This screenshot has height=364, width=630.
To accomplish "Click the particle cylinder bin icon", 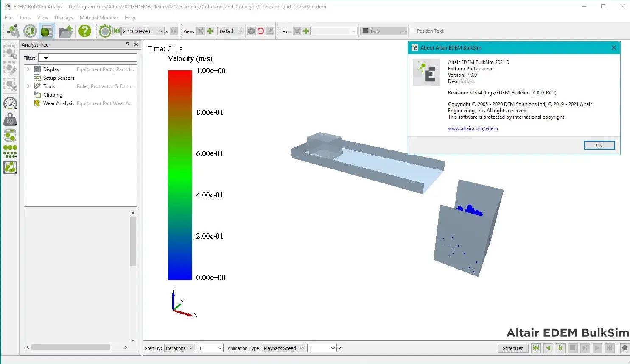I will [x=10, y=136].
